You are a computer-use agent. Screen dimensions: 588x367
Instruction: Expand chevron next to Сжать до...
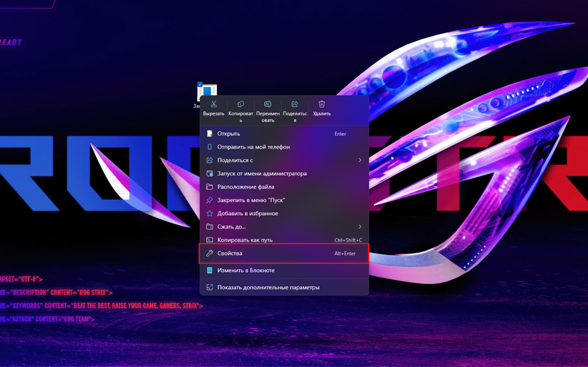coord(360,227)
